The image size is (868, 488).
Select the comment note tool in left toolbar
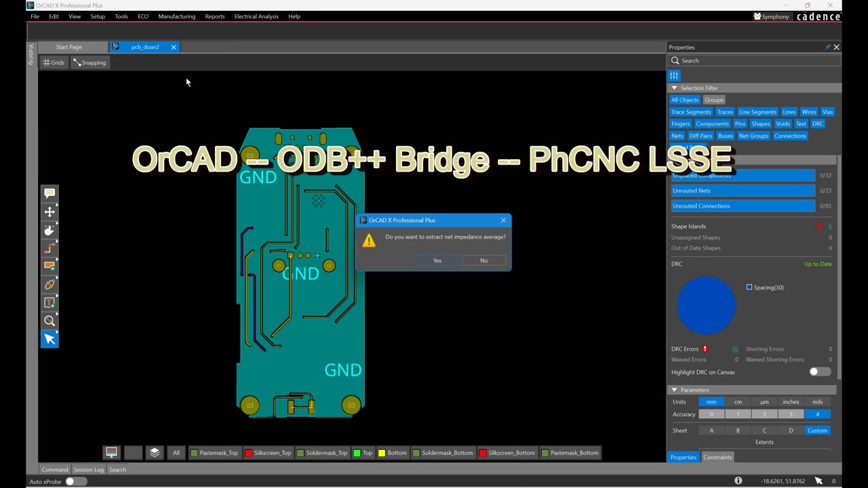pyautogui.click(x=50, y=194)
